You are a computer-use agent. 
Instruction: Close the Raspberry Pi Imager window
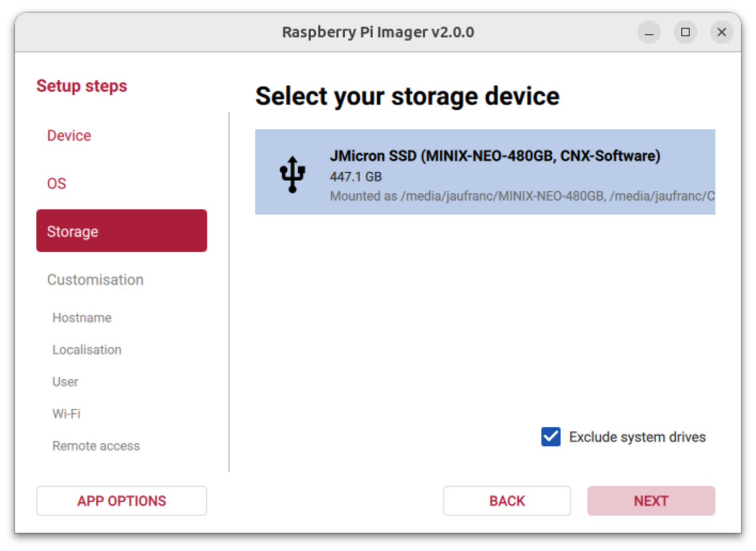pos(721,33)
